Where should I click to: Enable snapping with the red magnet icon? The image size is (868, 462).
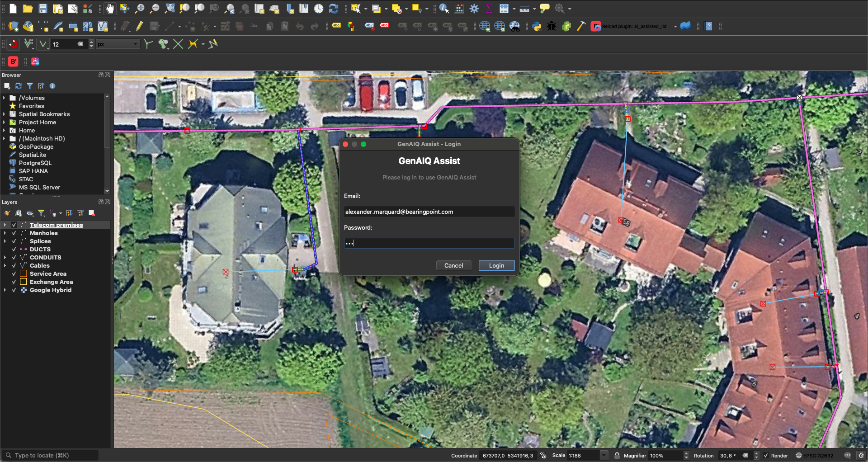point(14,44)
